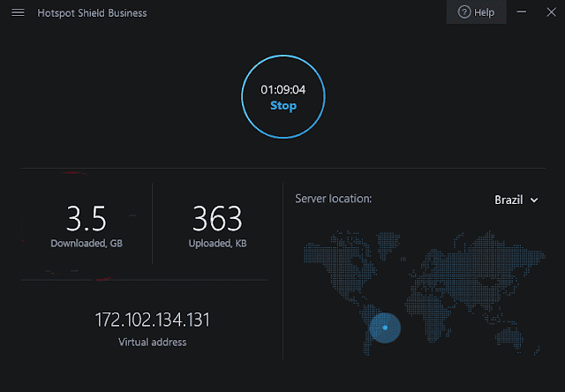Screen dimensions: 565x392
Task: Close the Hotspot Shield window
Action: click(x=551, y=12)
